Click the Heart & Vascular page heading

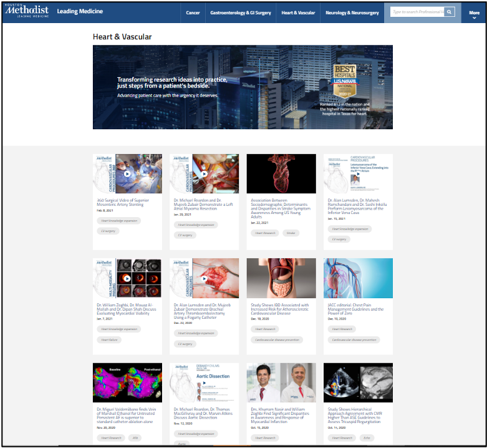pyautogui.click(x=122, y=37)
